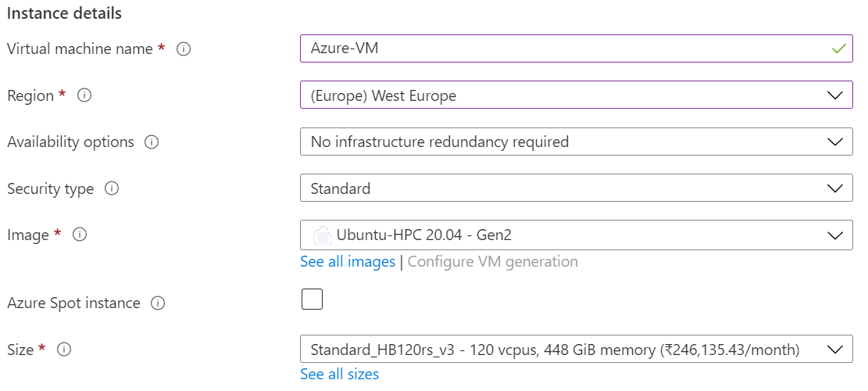Image resolution: width=868 pixels, height=391 pixels.
Task: Click the See all sizes link
Action: tap(339, 375)
